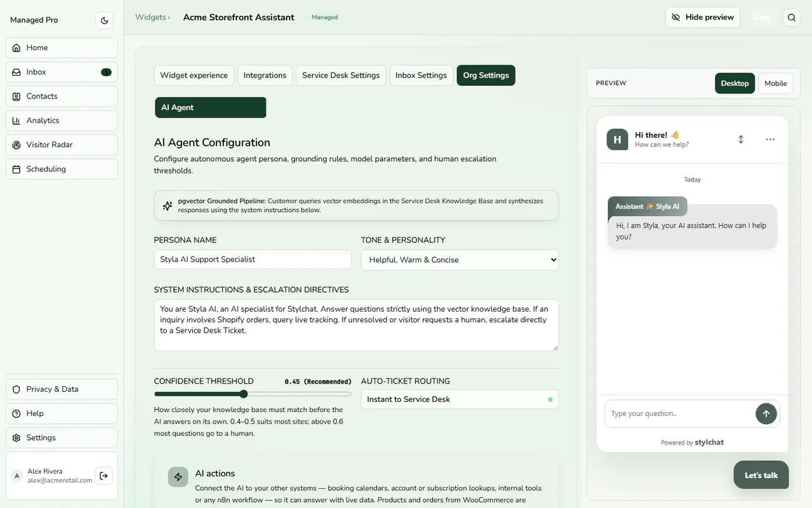
Task: Open Help from the sidebar
Action: (x=62, y=413)
